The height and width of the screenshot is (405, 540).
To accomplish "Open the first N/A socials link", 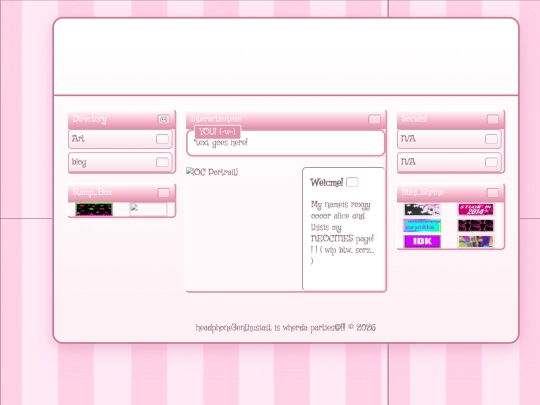I will [x=449, y=139].
